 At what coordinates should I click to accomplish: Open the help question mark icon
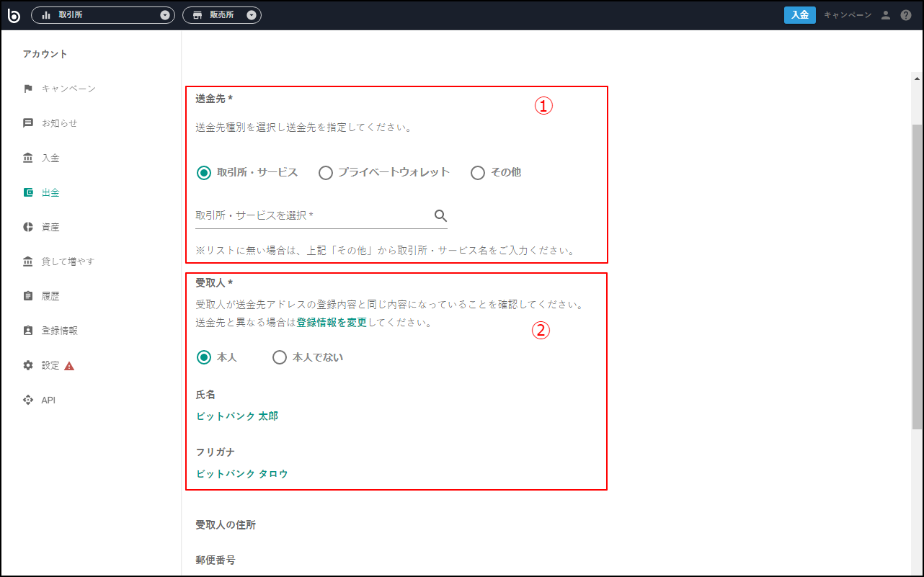906,15
